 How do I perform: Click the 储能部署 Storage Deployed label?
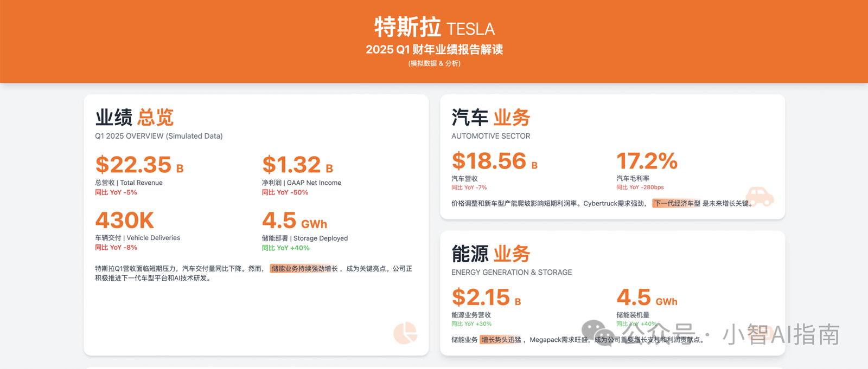(304, 238)
